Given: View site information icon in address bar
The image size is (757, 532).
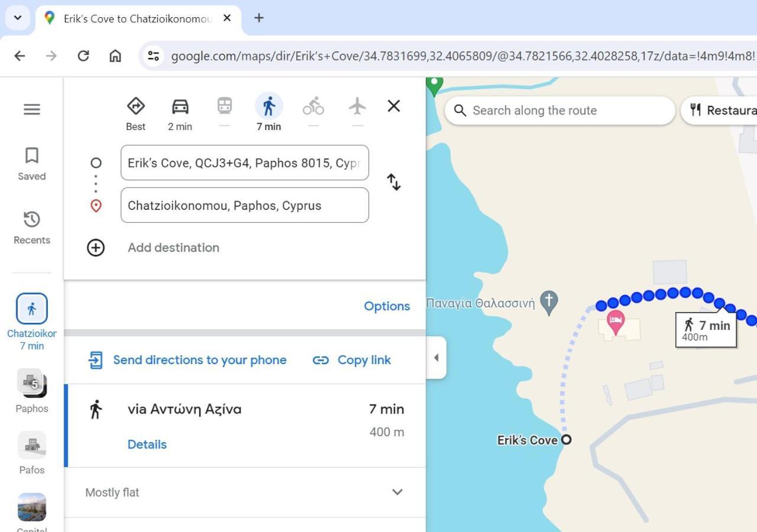Looking at the screenshot, I should [x=154, y=56].
